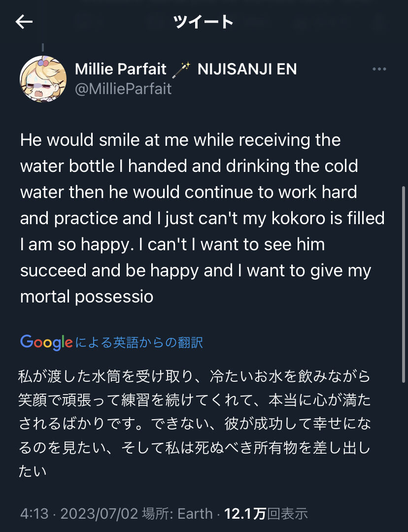This screenshot has width=408, height=532.
Task: Tap the Earth location label
Action: (195, 514)
